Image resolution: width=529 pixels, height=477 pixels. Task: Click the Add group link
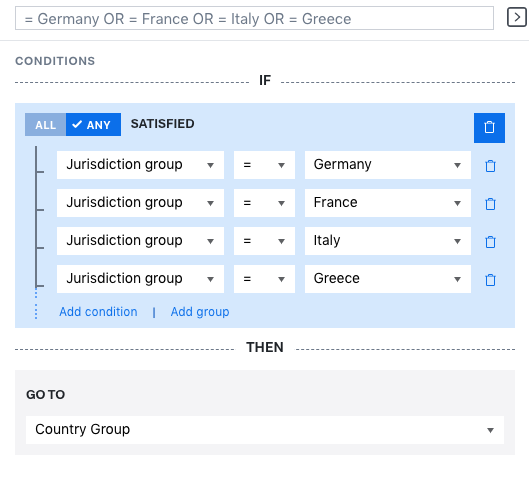pos(200,312)
